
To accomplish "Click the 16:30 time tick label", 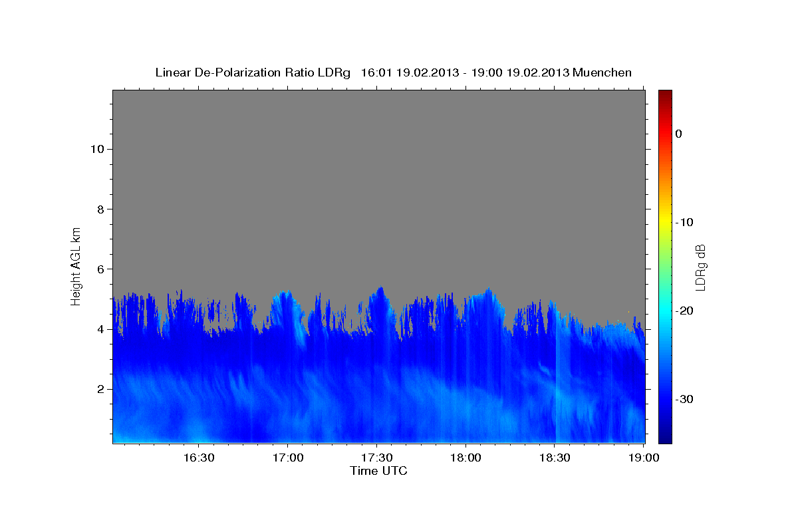I will point(199,458).
